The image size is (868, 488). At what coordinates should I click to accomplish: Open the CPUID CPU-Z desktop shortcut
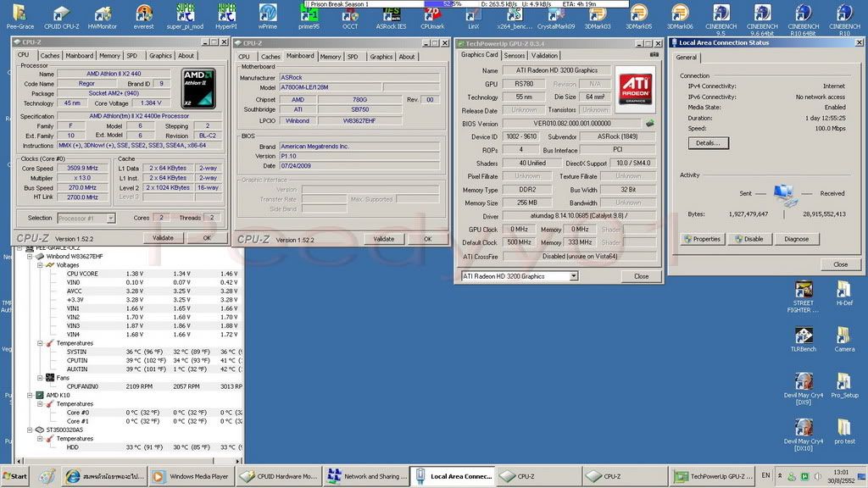(x=61, y=17)
